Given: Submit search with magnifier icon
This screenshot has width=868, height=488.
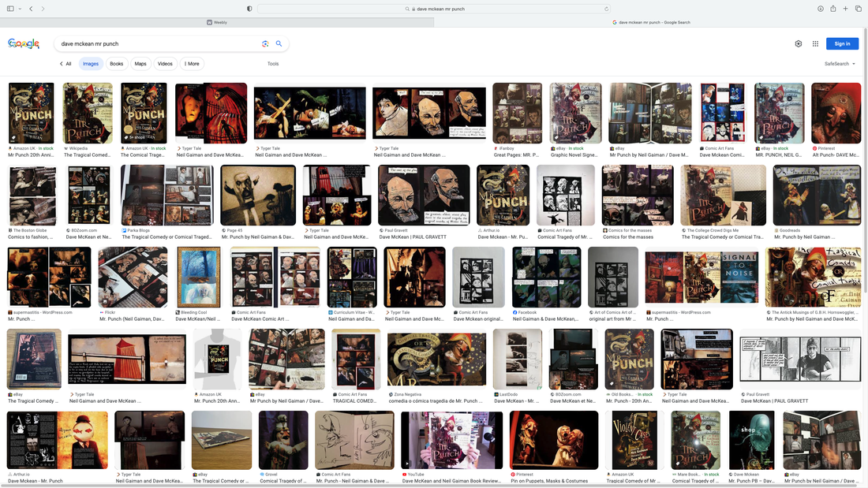Looking at the screenshot, I should click(x=279, y=43).
